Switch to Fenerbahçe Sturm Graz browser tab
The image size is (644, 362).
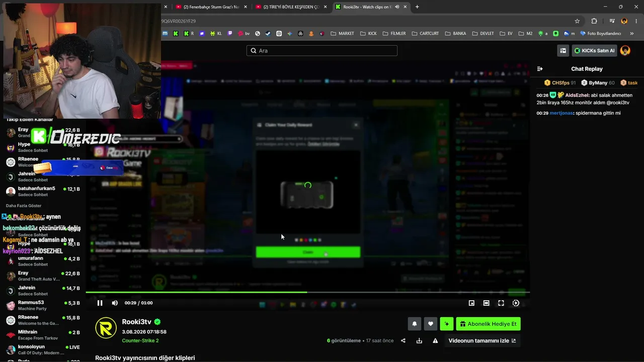click(x=211, y=7)
